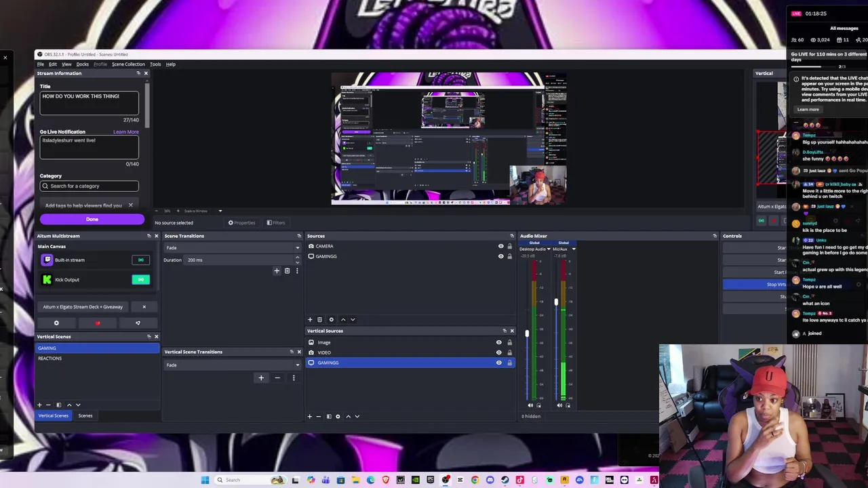Zoom in on the preview with plus
The height and width of the screenshot is (488, 868).
(178, 211)
